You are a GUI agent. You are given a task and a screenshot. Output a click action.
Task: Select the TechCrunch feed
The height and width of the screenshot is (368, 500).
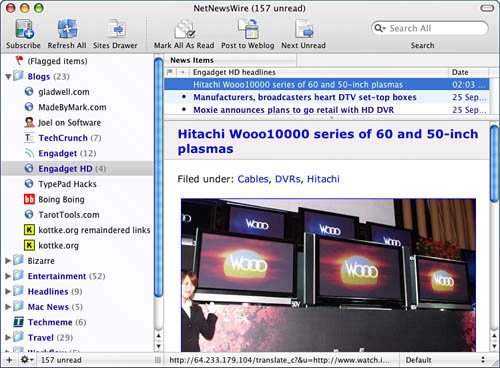77,138
